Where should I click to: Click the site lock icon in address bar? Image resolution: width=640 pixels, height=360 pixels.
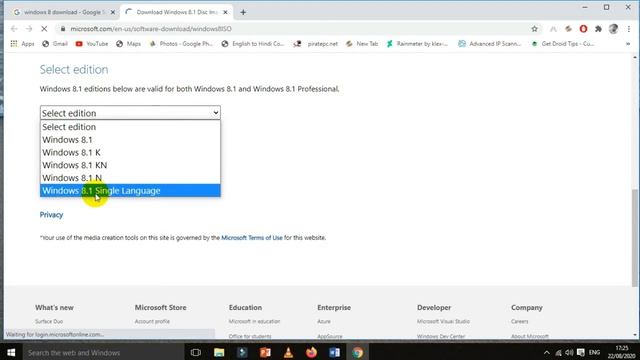click(x=62, y=29)
